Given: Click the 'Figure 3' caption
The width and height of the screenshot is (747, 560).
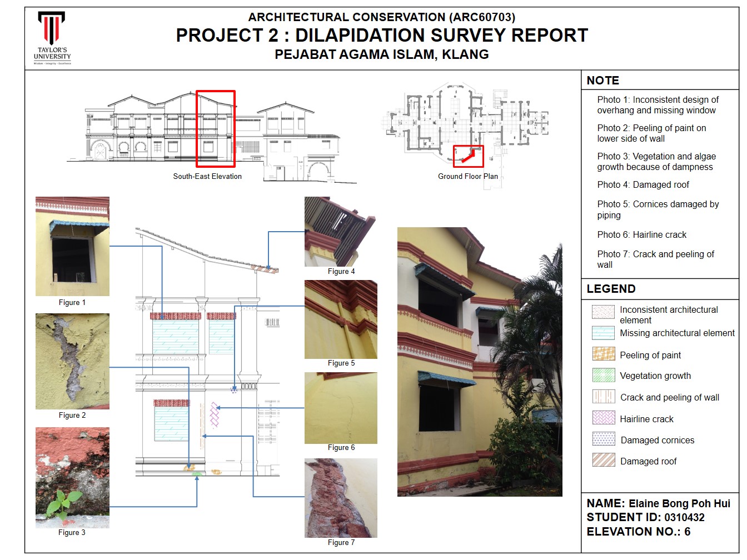Looking at the screenshot, I should (x=72, y=532).
